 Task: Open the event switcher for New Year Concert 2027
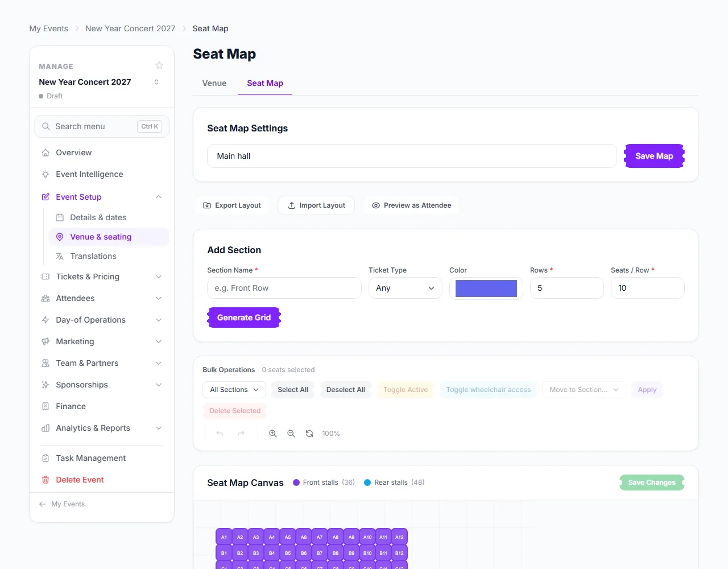[156, 82]
